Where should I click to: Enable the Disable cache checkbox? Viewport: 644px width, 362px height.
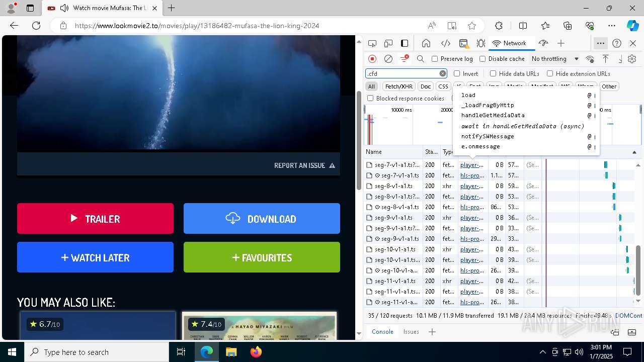click(482, 59)
